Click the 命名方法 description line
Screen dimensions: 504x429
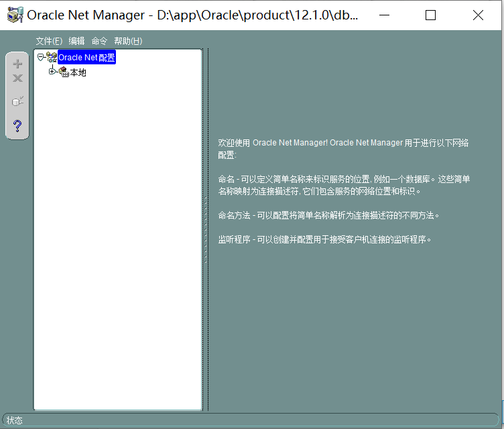click(328, 215)
